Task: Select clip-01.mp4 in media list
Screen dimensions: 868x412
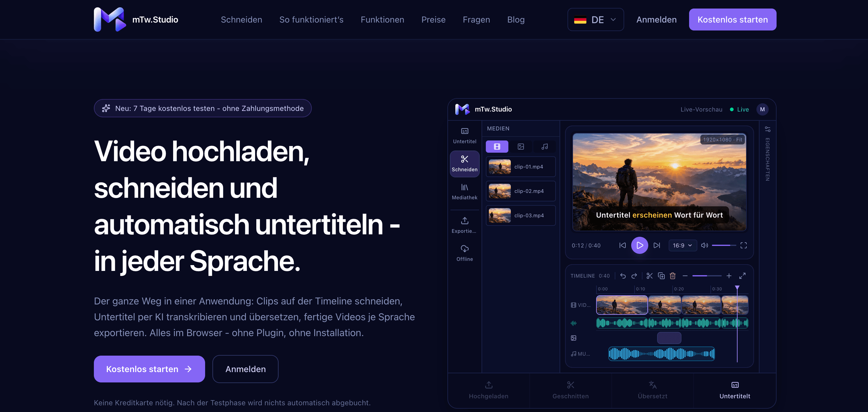Action: tap(521, 167)
